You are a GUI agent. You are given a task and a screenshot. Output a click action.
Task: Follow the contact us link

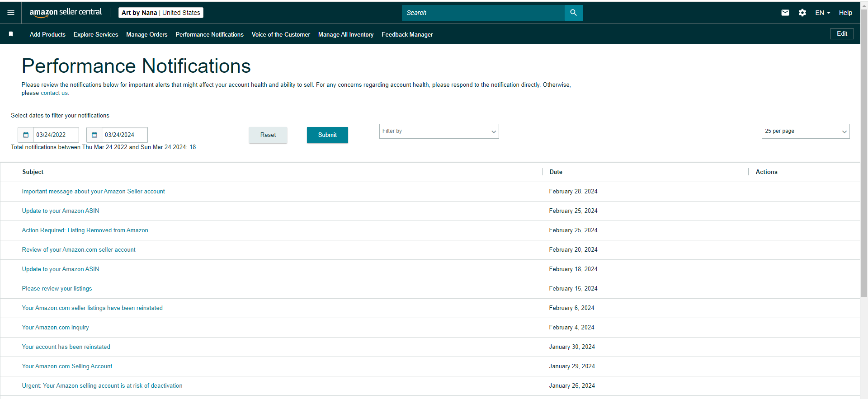tap(54, 93)
